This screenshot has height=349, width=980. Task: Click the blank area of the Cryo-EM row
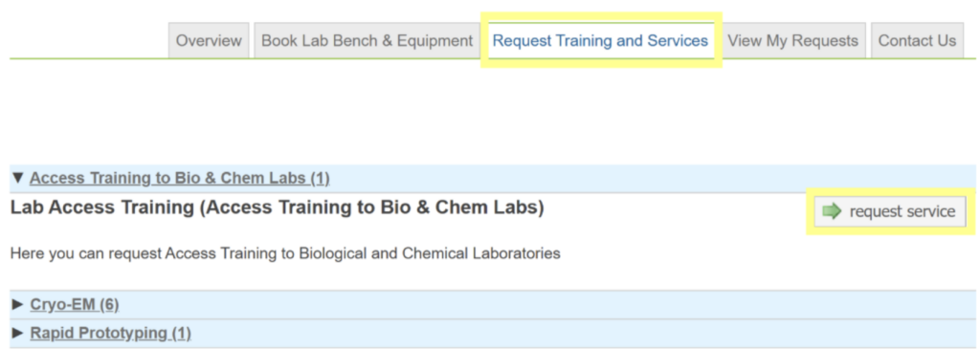pos(544,305)
